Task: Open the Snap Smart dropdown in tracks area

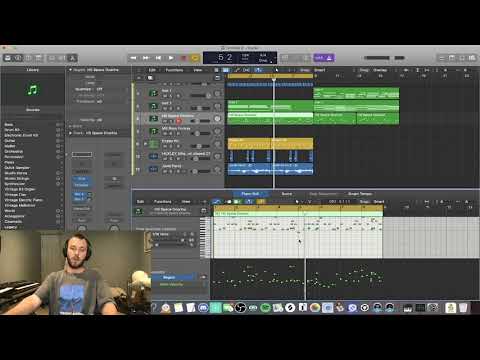Action: coord(319,70)
